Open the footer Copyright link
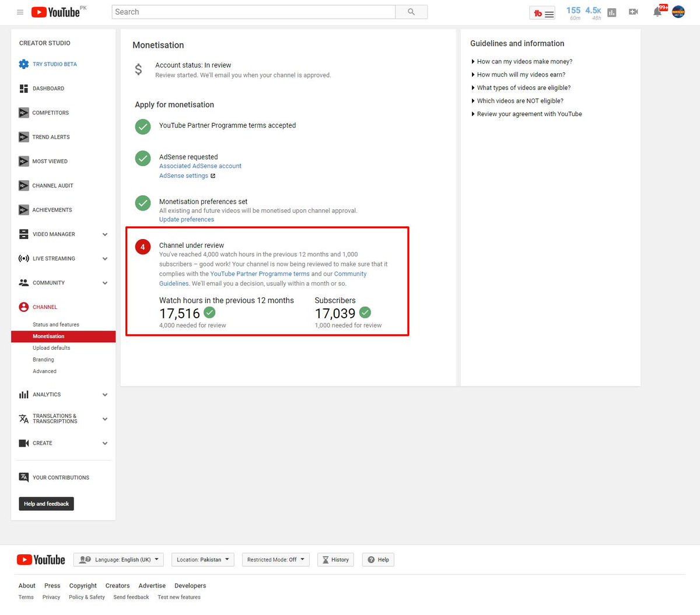The width and height of the screenshot is (700, 615). (x=83, y=586)
